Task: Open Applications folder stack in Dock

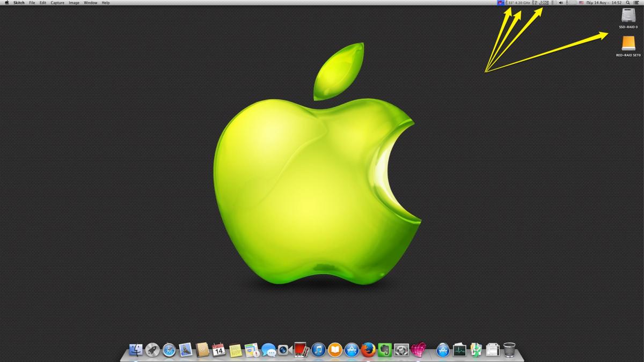Action: point(443,350)
